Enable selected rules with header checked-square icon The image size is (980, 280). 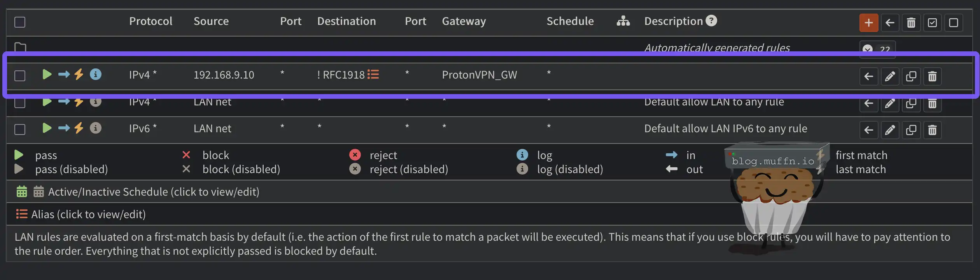pyautogui.click(x=932, y=23)
